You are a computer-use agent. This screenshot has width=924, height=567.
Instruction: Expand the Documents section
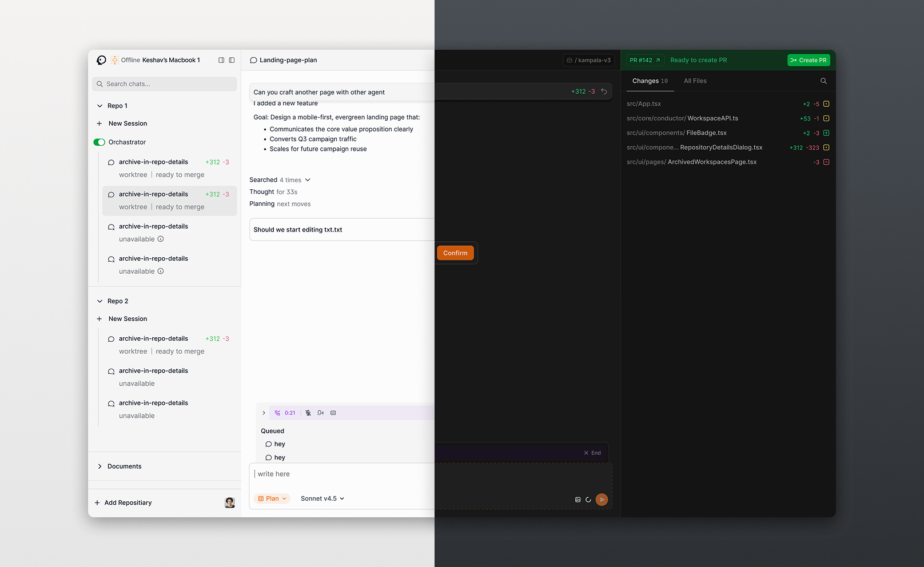coord(99,466)
